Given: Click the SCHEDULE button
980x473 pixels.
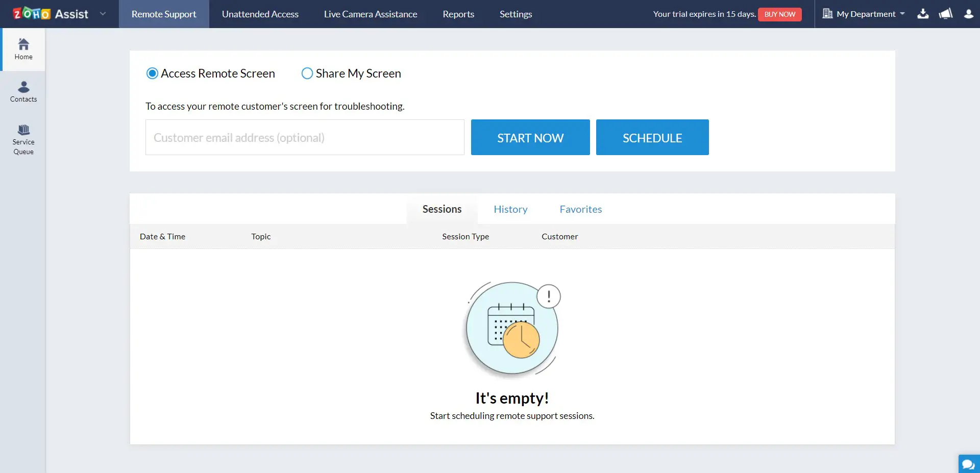Looking at the screenshot, I should (x=652, y=137).
